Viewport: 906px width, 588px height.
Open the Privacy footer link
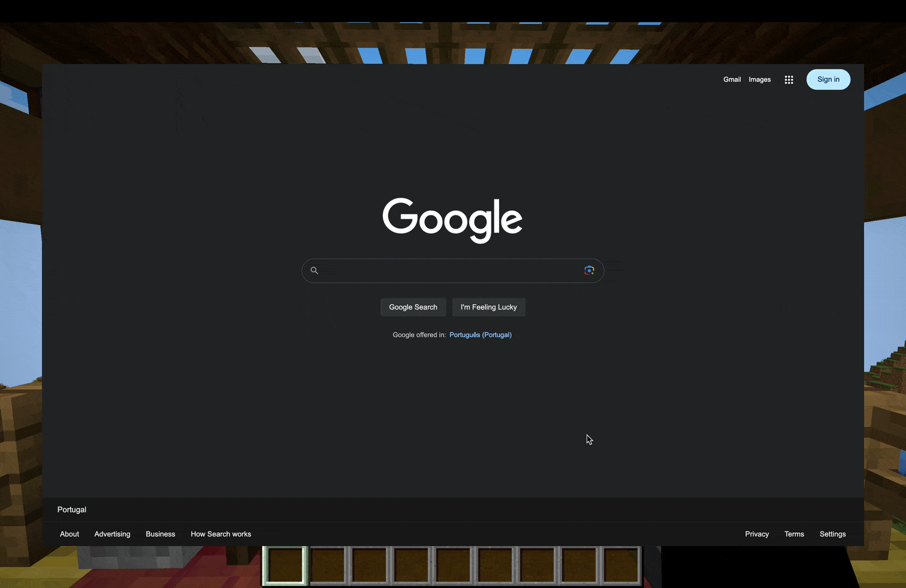click(x=756, y=534)
